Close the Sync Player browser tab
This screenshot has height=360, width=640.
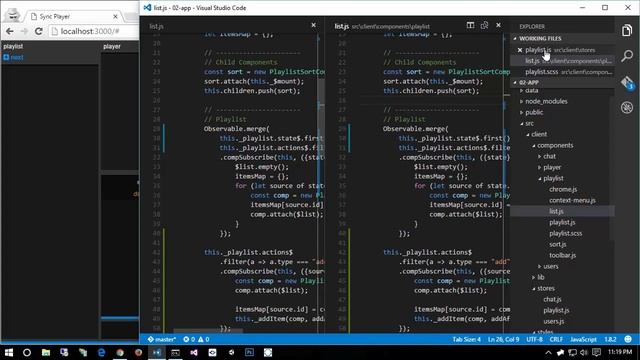point(115,17)
